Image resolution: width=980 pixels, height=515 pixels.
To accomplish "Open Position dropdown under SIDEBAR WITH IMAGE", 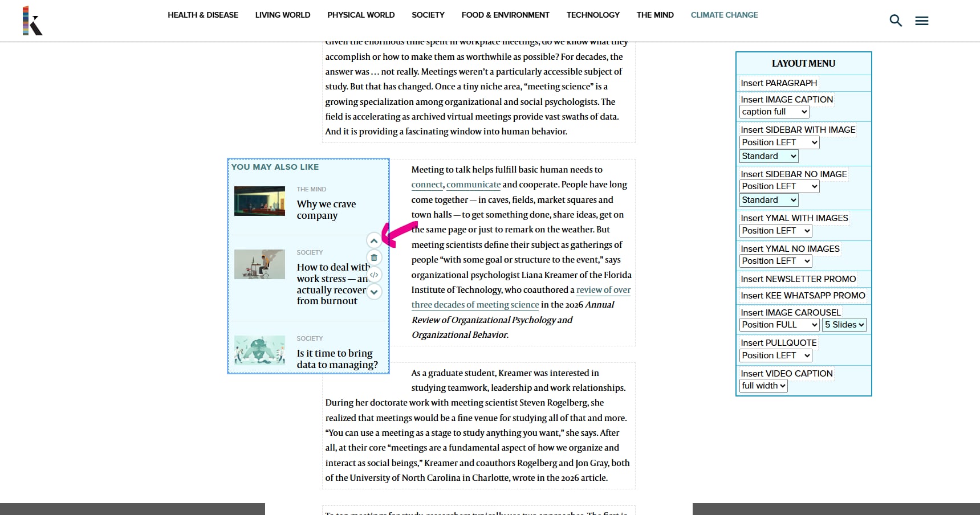I will (779, 142).
